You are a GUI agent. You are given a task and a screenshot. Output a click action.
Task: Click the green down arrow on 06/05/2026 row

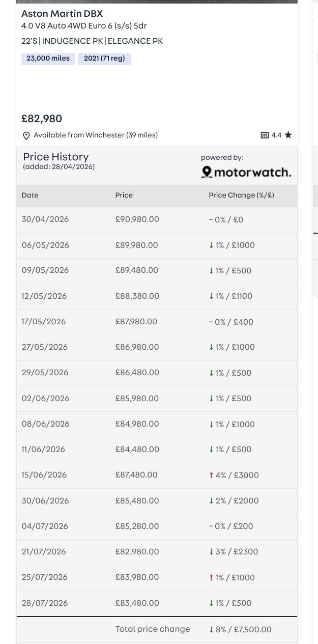pyautogui.click(x=211, y=245)
